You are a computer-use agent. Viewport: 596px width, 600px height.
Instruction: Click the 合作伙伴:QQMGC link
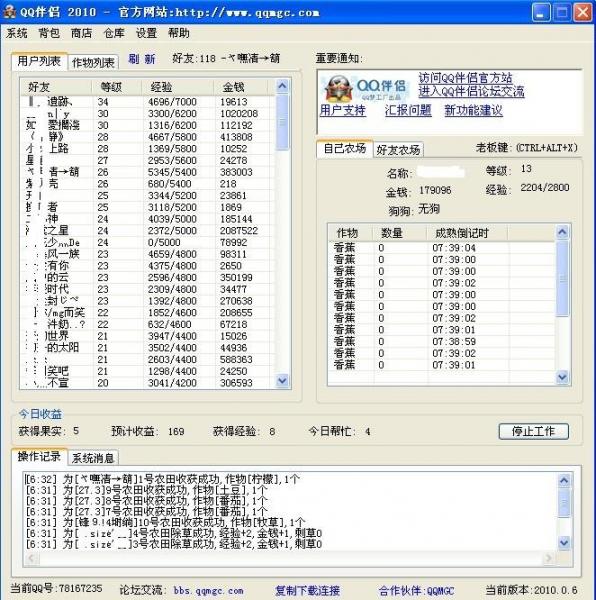pos(417,590)
